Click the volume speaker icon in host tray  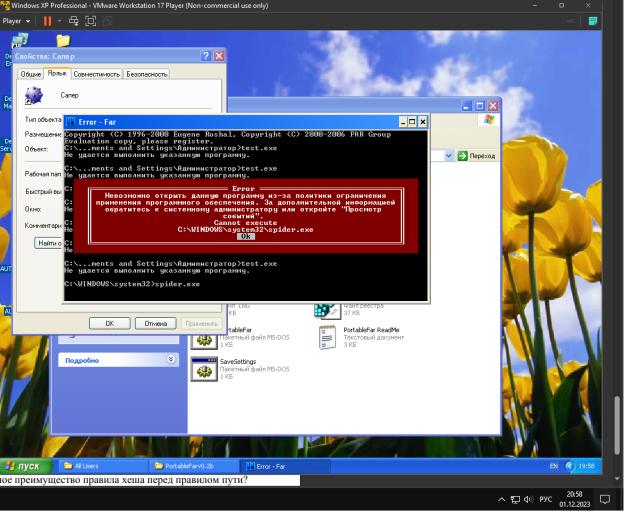528,499
